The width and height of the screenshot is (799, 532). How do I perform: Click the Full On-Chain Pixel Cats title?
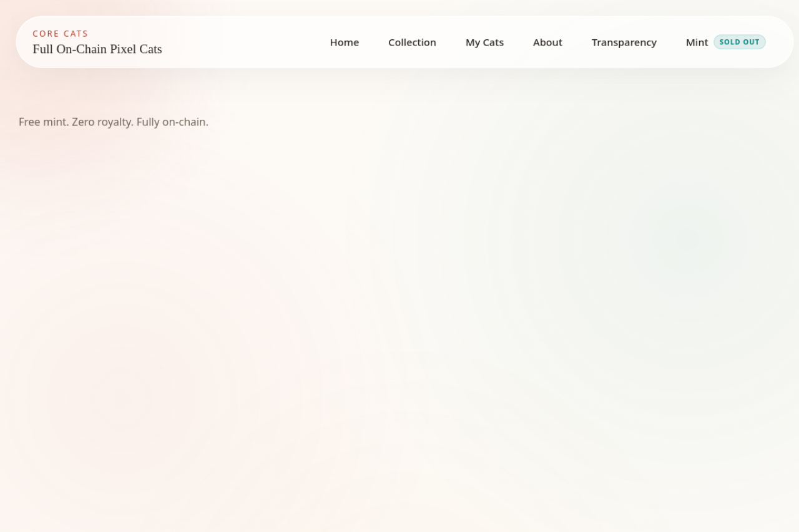tap(97, 49)
